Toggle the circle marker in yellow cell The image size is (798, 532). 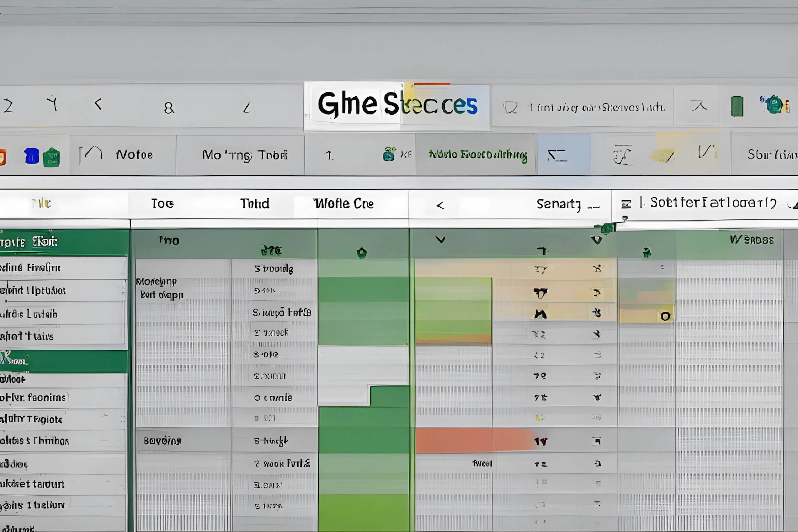tap(665, 316)
